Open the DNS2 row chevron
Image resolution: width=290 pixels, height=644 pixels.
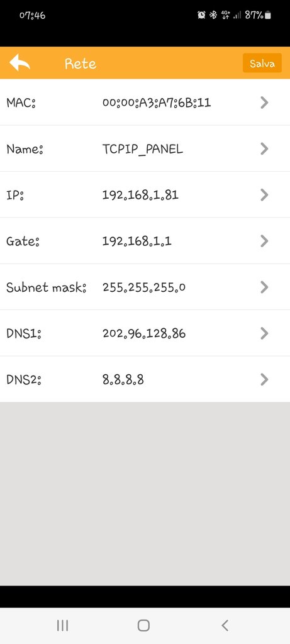[x=265, y=379]
